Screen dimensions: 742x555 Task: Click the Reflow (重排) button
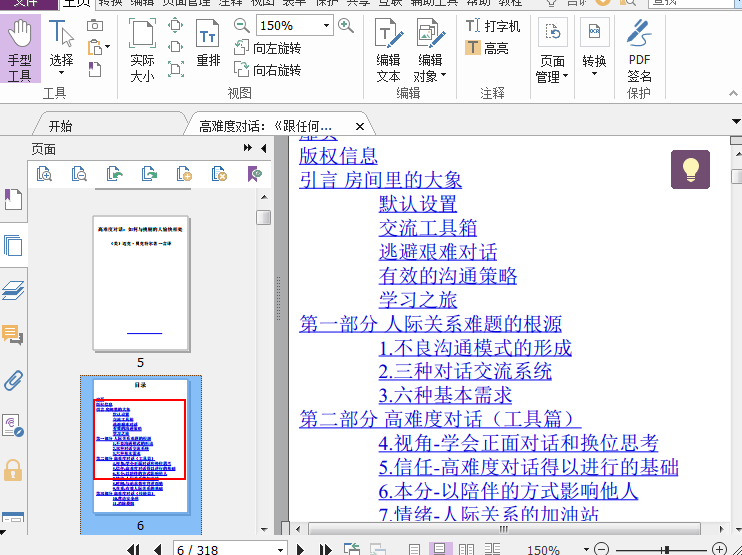pyautogui.click(x=208, y=44)
